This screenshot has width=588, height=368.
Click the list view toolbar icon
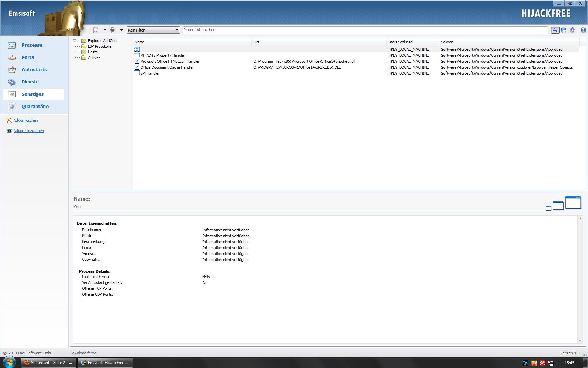[x=96, y=30]
